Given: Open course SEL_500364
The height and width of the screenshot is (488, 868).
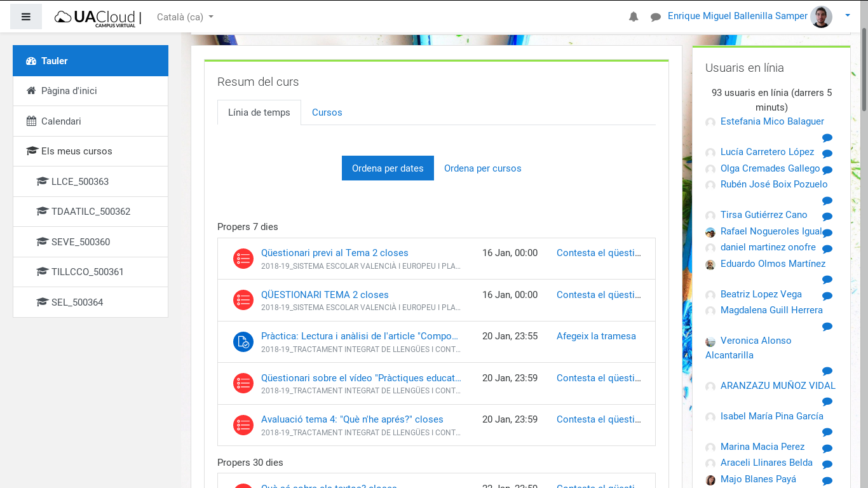Looking at the screenshot, I should 90,302.
